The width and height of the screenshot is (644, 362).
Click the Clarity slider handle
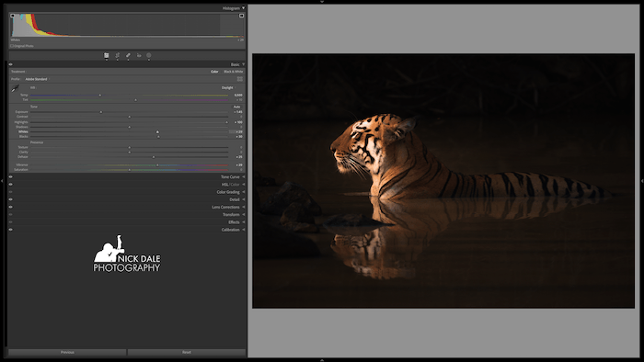tap(130, 153)
